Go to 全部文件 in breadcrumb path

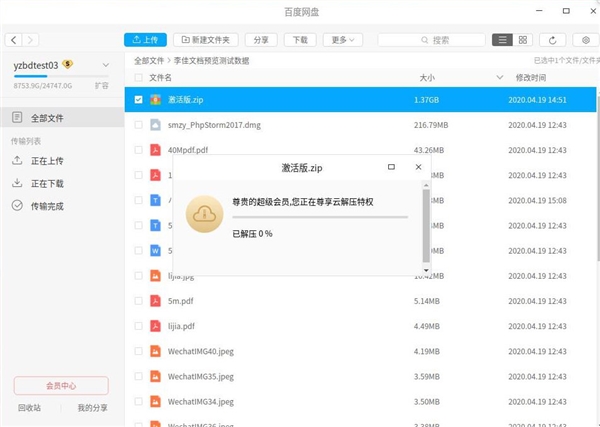point(149,60)
